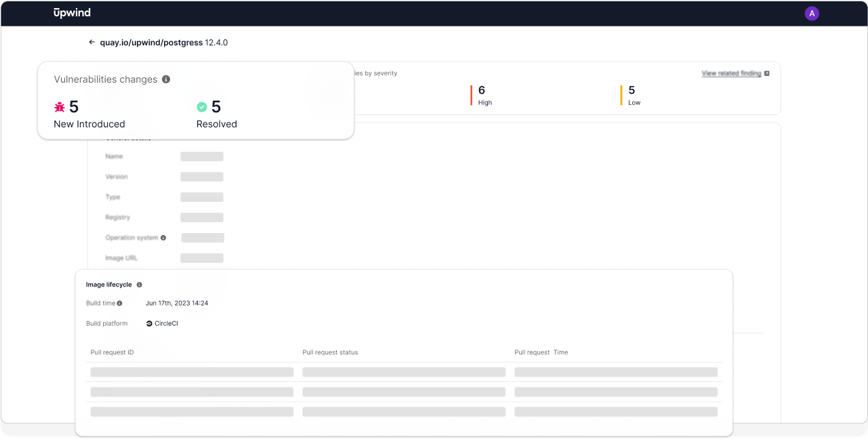Click the info icon beside Build time
Viewport: 868px width, 439px height.
pyautogui.click(x=118, y=303)
